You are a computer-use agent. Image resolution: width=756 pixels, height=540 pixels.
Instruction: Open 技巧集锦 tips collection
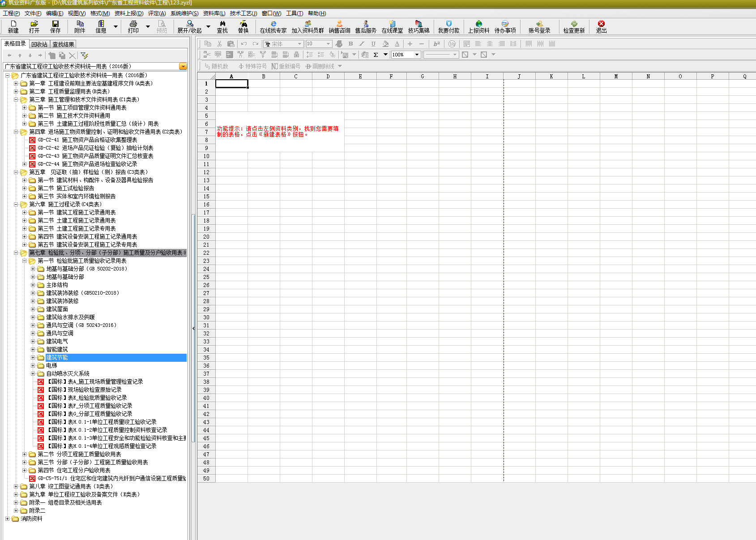pos(419,27)
